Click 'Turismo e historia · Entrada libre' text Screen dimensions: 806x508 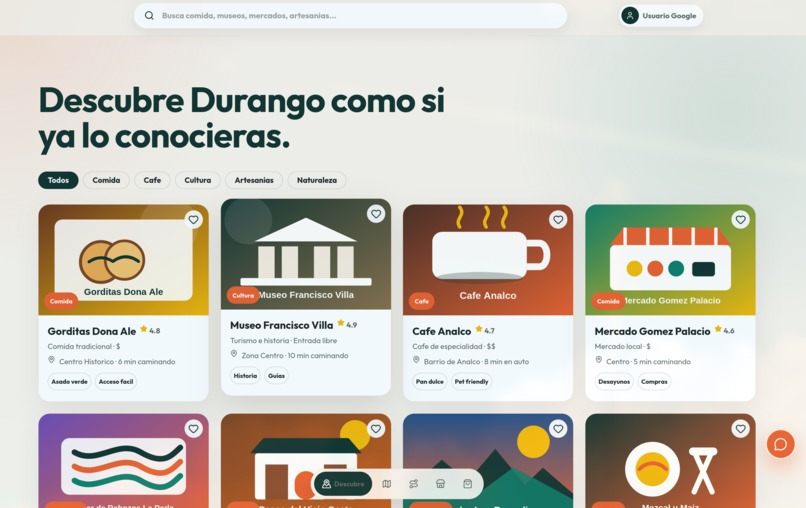tap(284, 340)
